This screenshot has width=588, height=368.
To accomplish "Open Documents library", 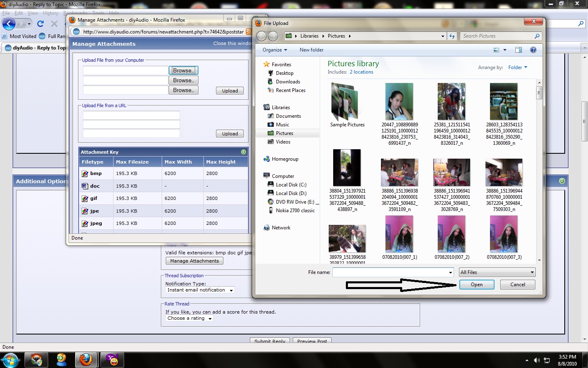I will point(288,116).
